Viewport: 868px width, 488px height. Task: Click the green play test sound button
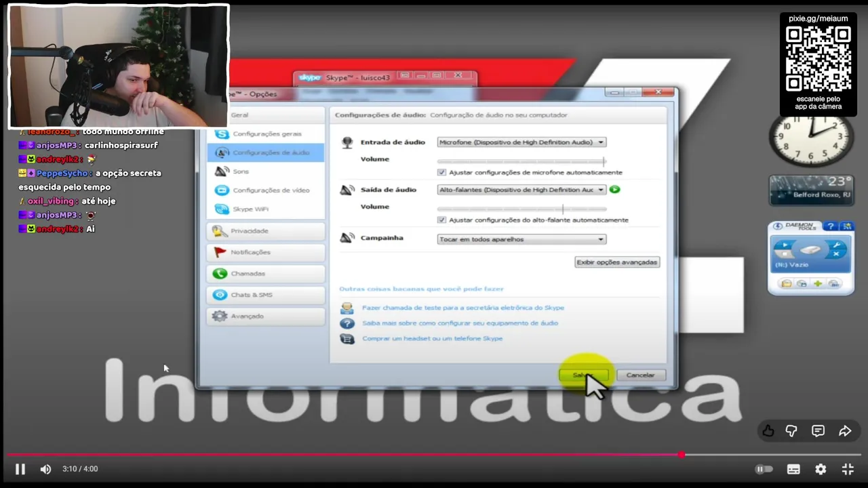(615, 190)
